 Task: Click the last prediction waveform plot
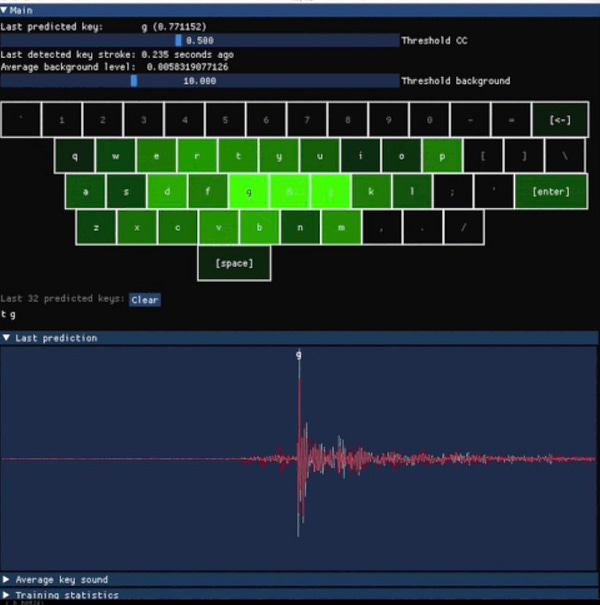point(299,458)
